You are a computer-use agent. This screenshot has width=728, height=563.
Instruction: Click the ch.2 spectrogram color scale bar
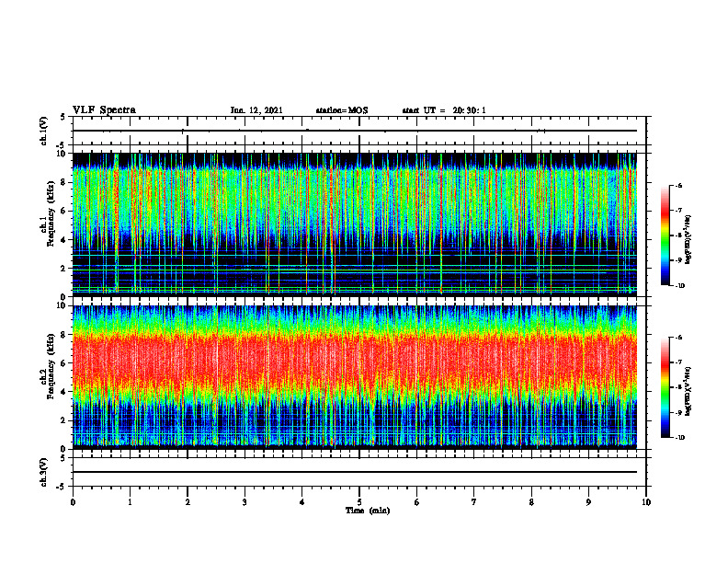(x=665, y=387)
